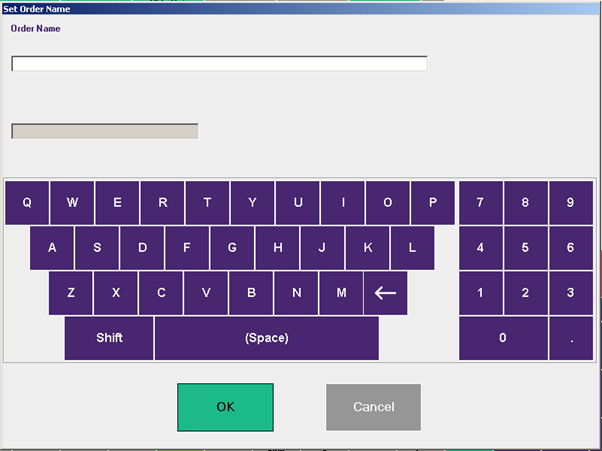602x451 pixels.
Task: Tap the number 6 key
Action: click(x=571, y=248)
